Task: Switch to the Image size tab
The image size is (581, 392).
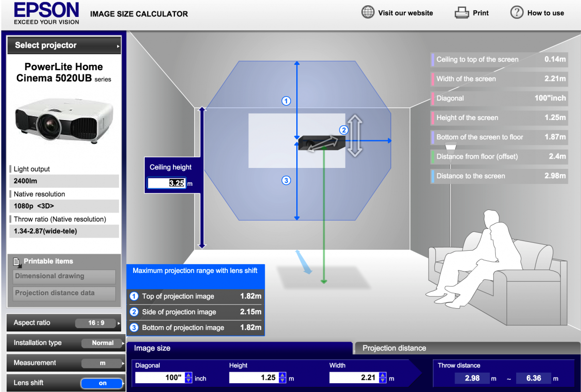Action: [240, 348]
